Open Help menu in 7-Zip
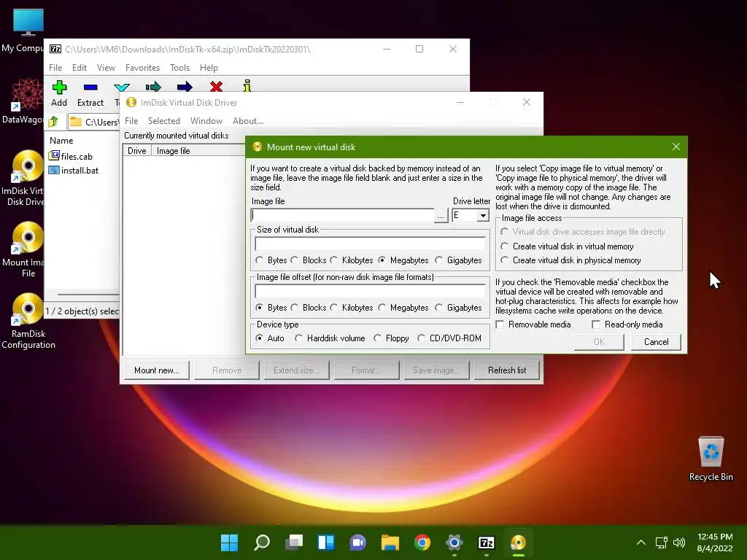 click(209, 68)
